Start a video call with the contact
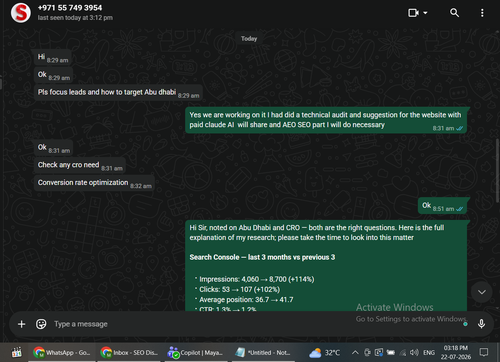This screenshot has width=500, height=362. click(413, 13)
